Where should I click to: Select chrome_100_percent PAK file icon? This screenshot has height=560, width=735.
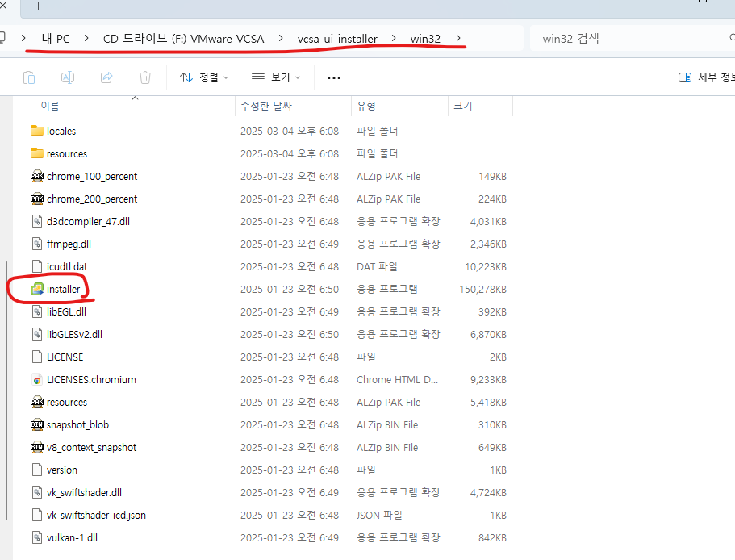(37, 176)
